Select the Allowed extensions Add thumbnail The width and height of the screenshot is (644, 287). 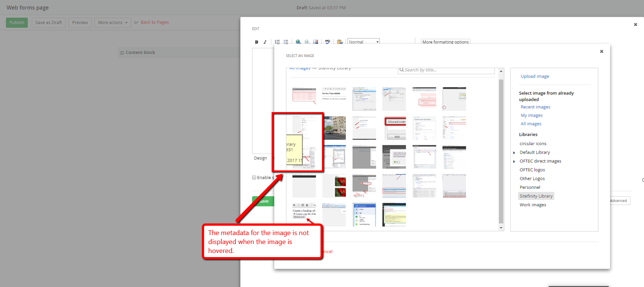pyautogui.click(x=394, y=128)
